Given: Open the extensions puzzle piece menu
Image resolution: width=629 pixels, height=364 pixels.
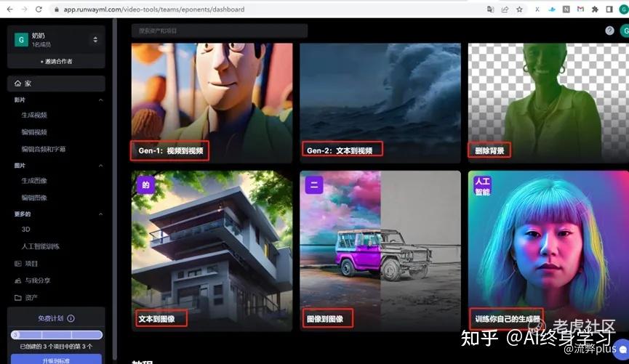Looking at the screenshot, I should point(595,9).
